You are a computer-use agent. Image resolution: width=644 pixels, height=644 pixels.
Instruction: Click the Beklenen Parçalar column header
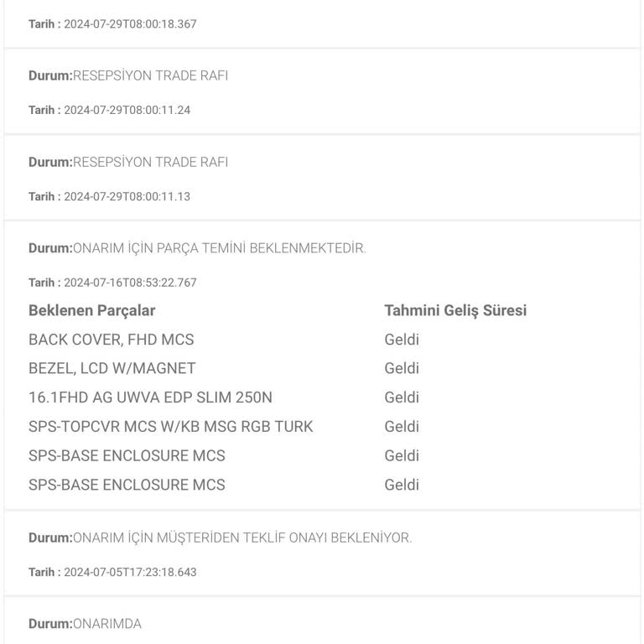[x=92, y=311]
